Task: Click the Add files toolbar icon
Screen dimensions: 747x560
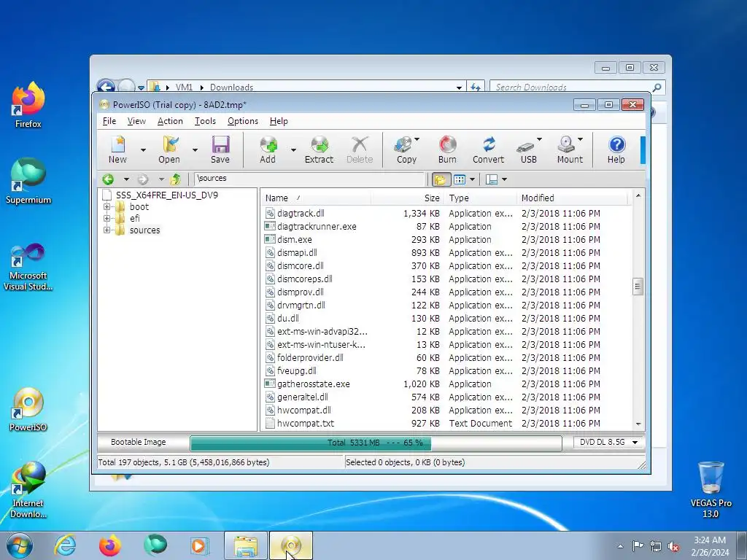Action: [x=268, y=149]
